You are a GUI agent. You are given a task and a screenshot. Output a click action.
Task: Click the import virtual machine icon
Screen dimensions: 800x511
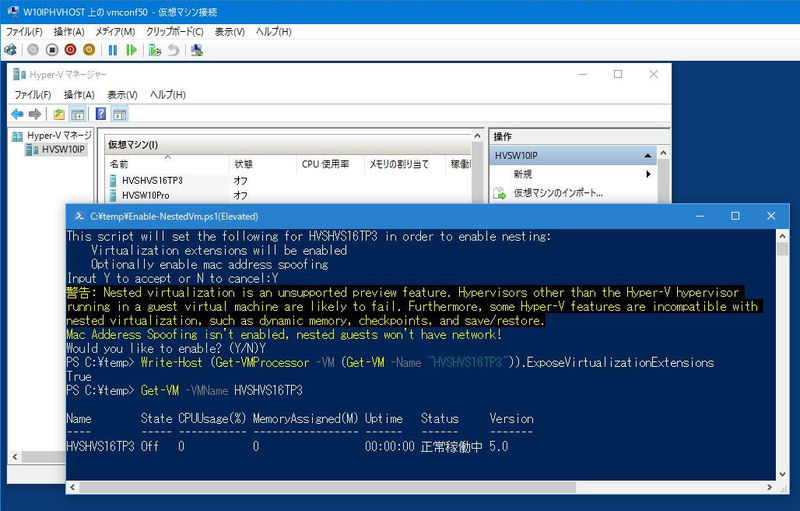click(499, 193)
